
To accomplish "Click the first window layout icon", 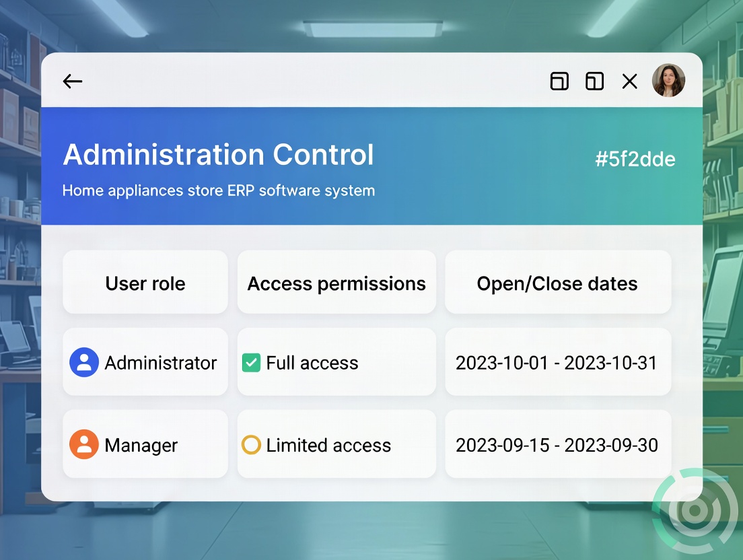I will pyautogui.click(x=559, y=81).
